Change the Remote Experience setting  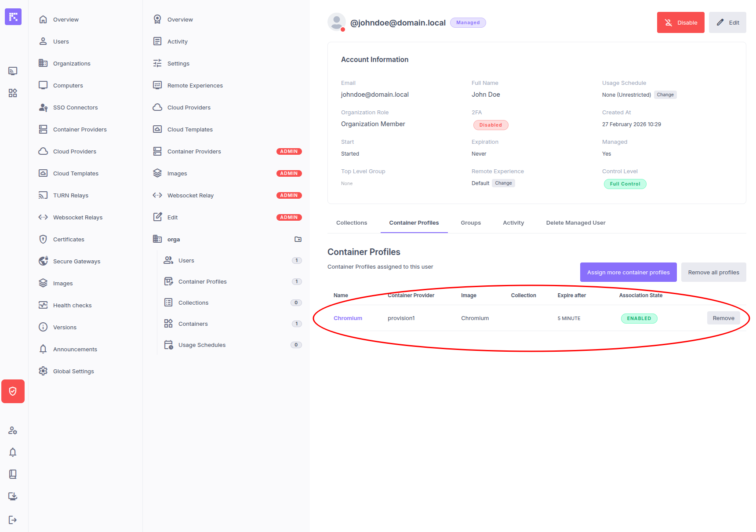(x=503, y=183)
